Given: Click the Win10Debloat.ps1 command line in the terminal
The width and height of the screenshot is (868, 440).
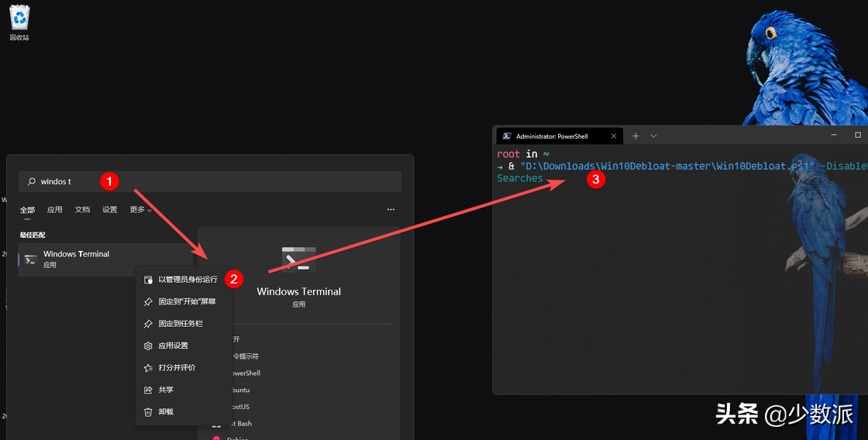Looking at the screenshot, I should (683, 166).
